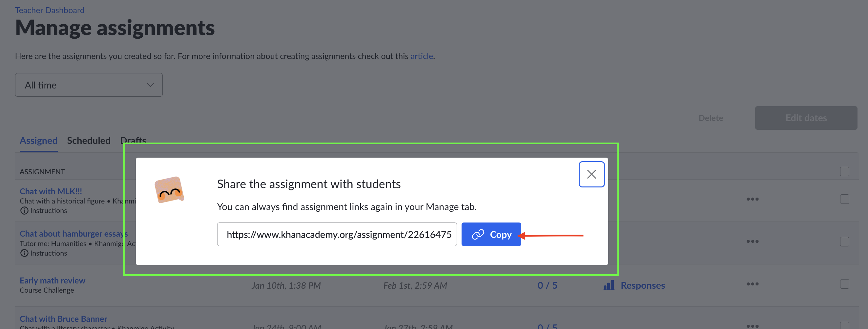Switch to the Scheduled tab
Viewport: 868px width, 329px height.
point(89,141)
